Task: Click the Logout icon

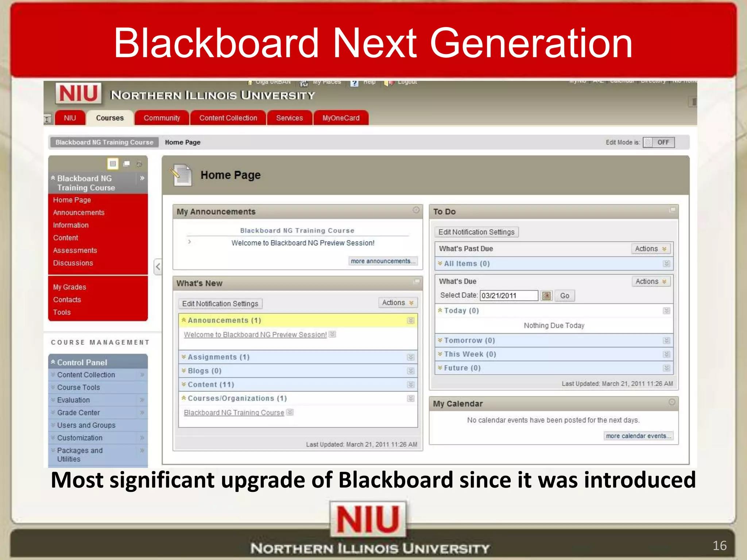Action: tap(389, 83)
